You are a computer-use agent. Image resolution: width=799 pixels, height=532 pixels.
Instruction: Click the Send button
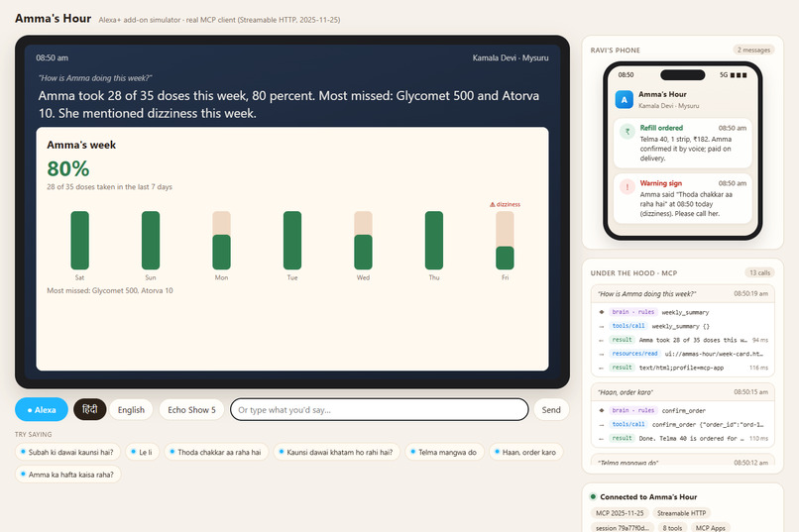click(x=551, y=410)
